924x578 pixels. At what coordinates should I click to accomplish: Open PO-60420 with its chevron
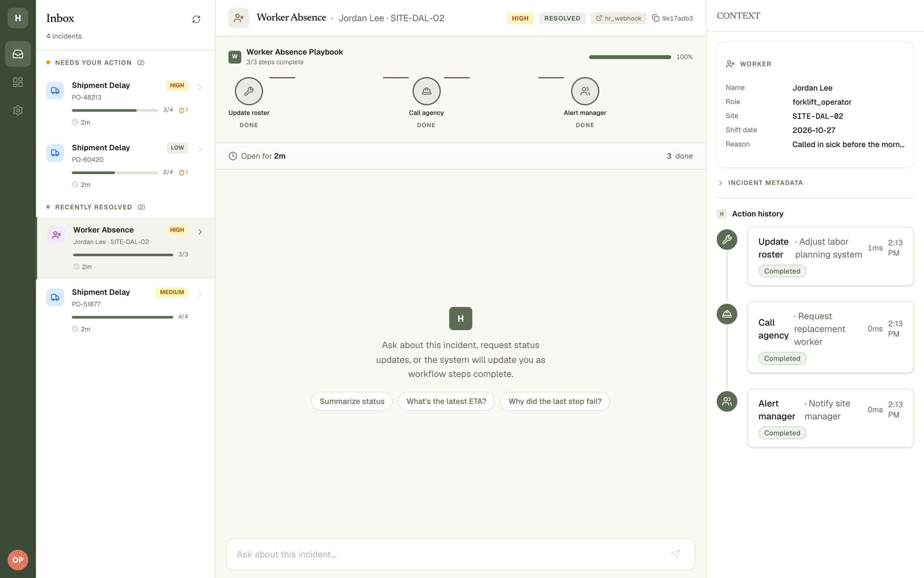[200, 150]
